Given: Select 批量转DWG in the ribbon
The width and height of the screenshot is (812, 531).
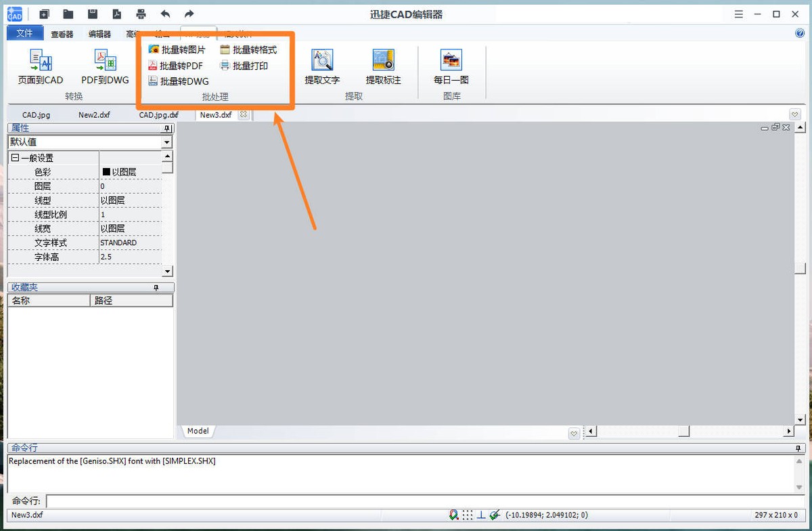Looking at the screenshot, I should (x=178, y=81).
